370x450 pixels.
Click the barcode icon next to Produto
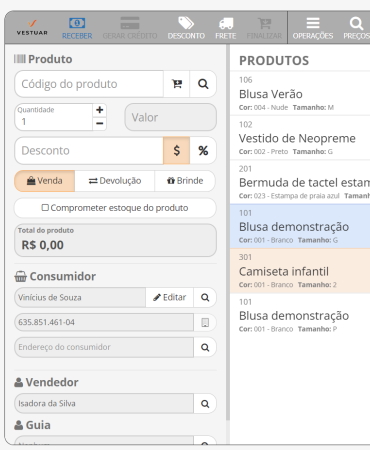(x=20, y=59)
